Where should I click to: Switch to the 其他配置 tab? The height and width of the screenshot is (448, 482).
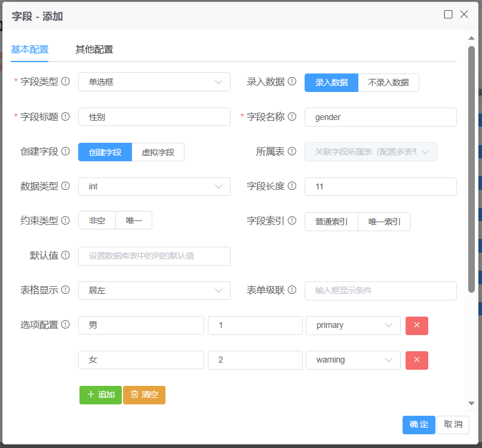coord(94,50)
